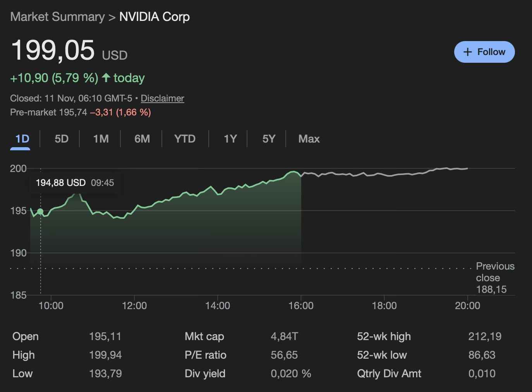This screenshot has height=392, width=532.
Task: Switch to the 1M tab
Action: pos(101,139)
